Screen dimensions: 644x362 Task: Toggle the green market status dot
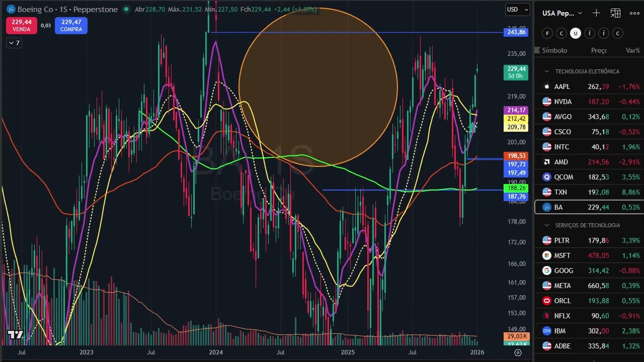(x=126, y=9)
